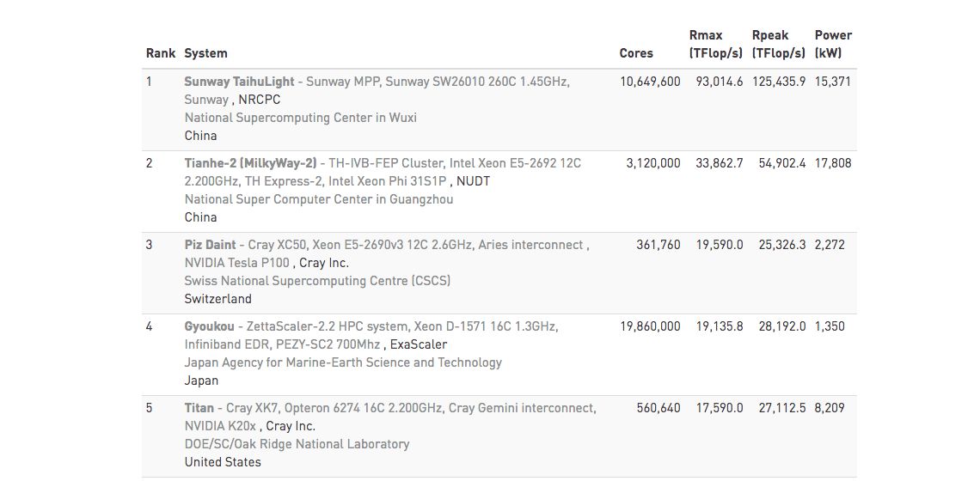This screenshot has height=481, width=980.
Task: Click the Titan system name link
Action: [x=199, y=408]
